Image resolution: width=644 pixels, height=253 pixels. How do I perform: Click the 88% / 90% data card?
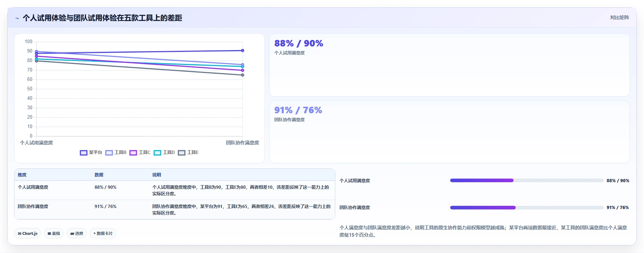pos(449,65)
